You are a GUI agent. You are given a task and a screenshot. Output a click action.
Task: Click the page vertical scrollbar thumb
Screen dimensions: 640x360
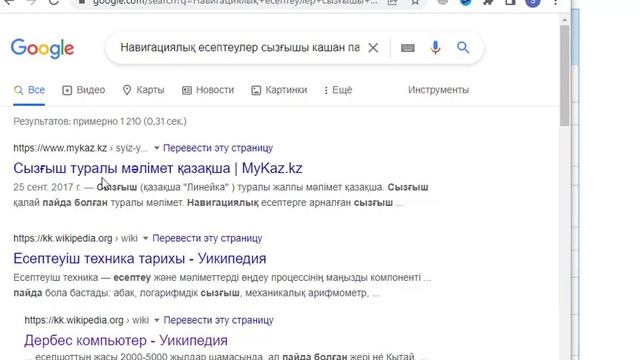(564, 76)
